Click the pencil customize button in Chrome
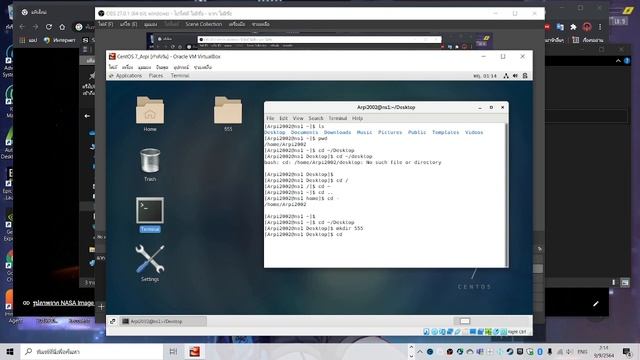 click(596, 304)
